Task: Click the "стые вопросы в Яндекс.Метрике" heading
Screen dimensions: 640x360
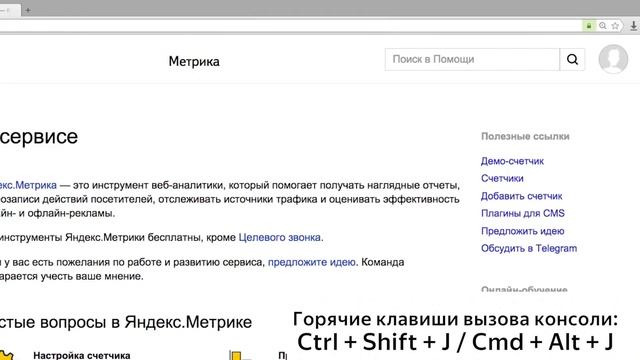Action: tap(126, 322)
